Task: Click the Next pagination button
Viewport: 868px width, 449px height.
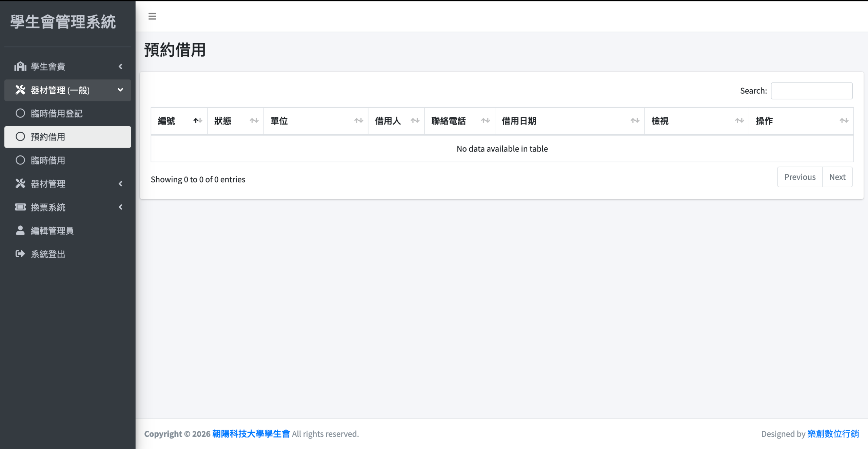Action: 837,177
